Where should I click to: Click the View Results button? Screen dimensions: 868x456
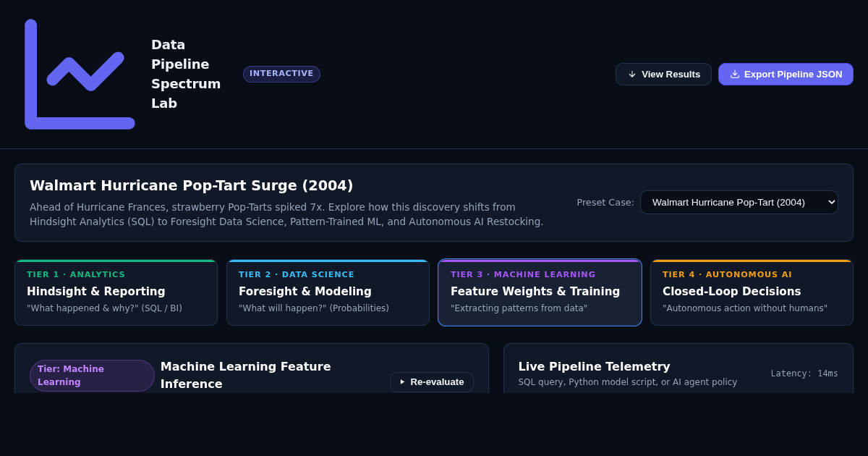(x=663, y=75)
